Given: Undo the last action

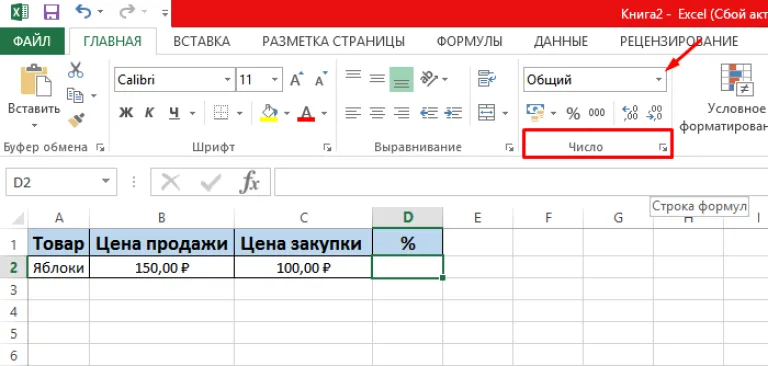Looking at the screenshot, I should click(x=84, y=11).
